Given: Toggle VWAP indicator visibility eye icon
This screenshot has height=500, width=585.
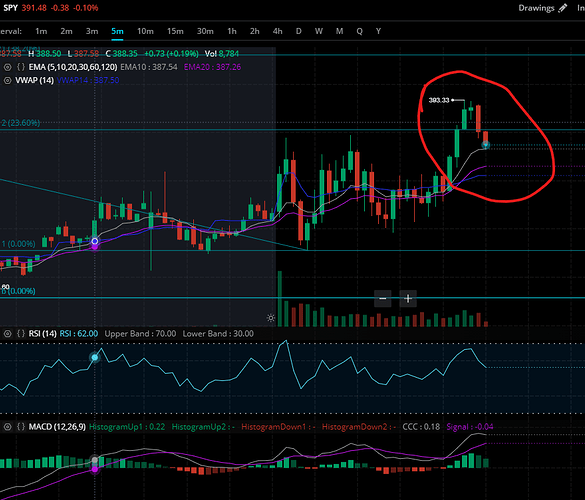Looking at the screenshot, I should pyautogui.click(x=7, y=80).
